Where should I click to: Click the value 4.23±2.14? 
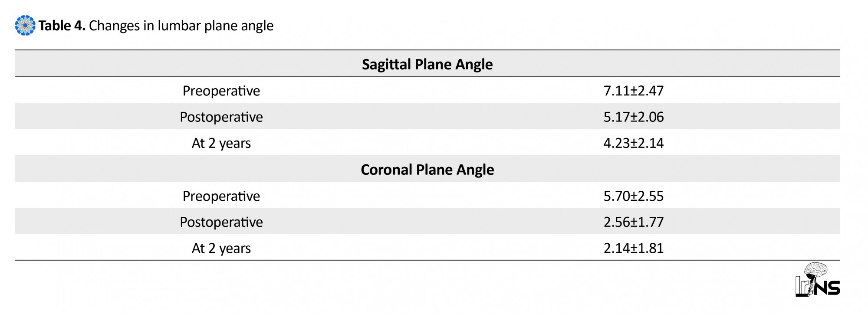click(634, 143)
